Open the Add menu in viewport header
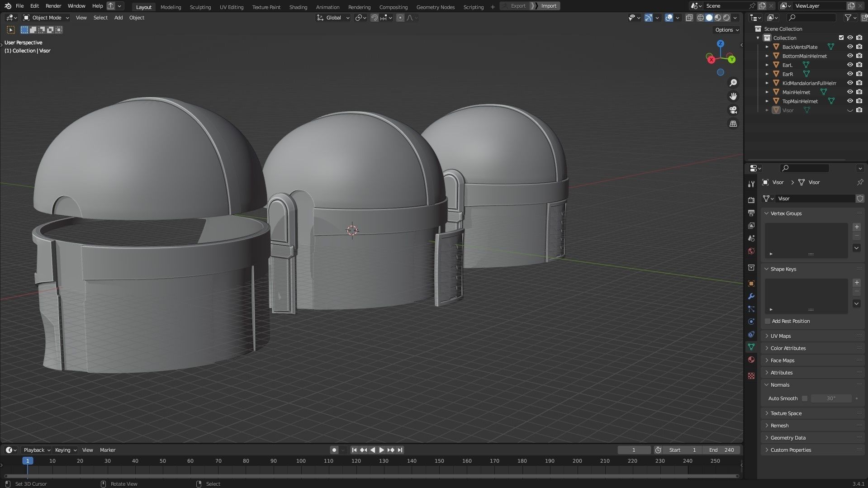The image size is (868, 488). [119, 18]
